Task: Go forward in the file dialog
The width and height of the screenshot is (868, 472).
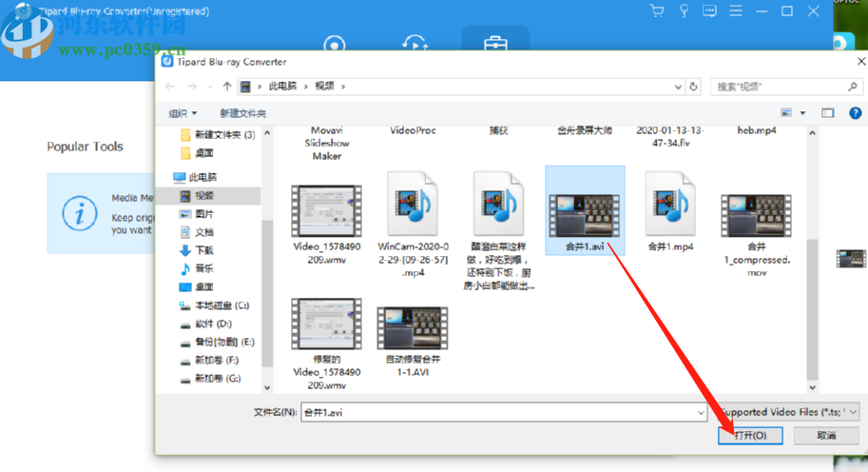Action: [192, 87]
